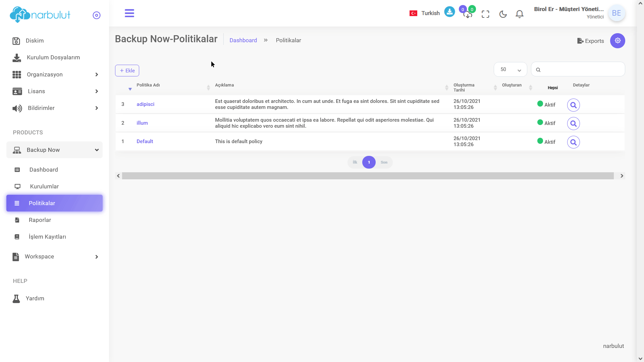
Task: Open illum policy link
Action: click(142, 123)
